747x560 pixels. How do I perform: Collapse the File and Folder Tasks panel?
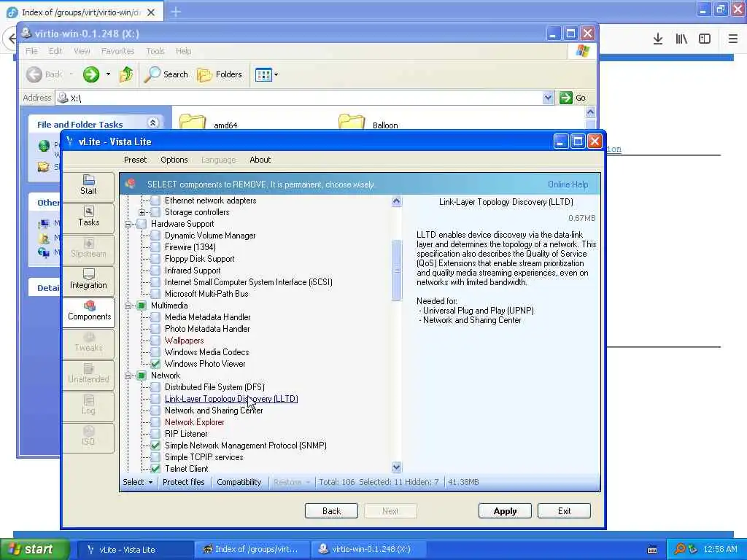tap(153, 122)
